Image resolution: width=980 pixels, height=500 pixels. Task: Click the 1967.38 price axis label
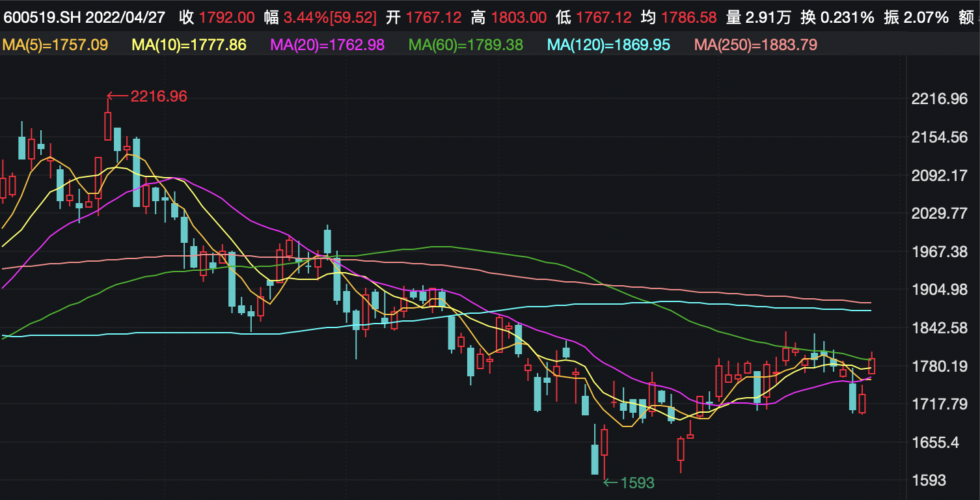[x=941, y=251]
